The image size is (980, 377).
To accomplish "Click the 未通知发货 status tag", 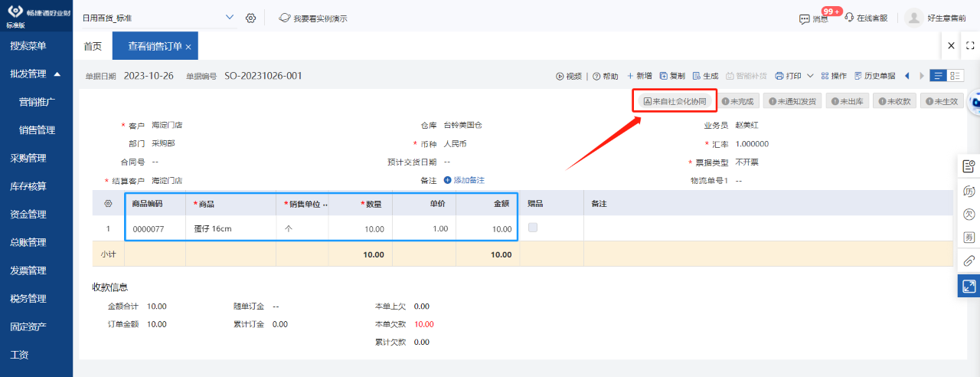I will click(x=792, y=101).
